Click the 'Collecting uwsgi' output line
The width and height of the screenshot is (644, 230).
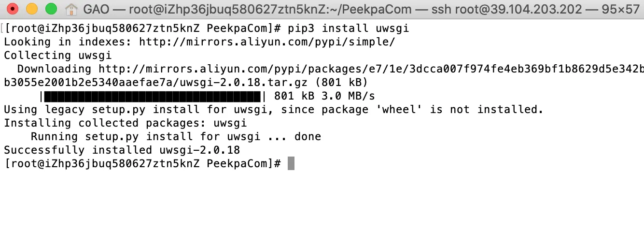coord(58,56)
